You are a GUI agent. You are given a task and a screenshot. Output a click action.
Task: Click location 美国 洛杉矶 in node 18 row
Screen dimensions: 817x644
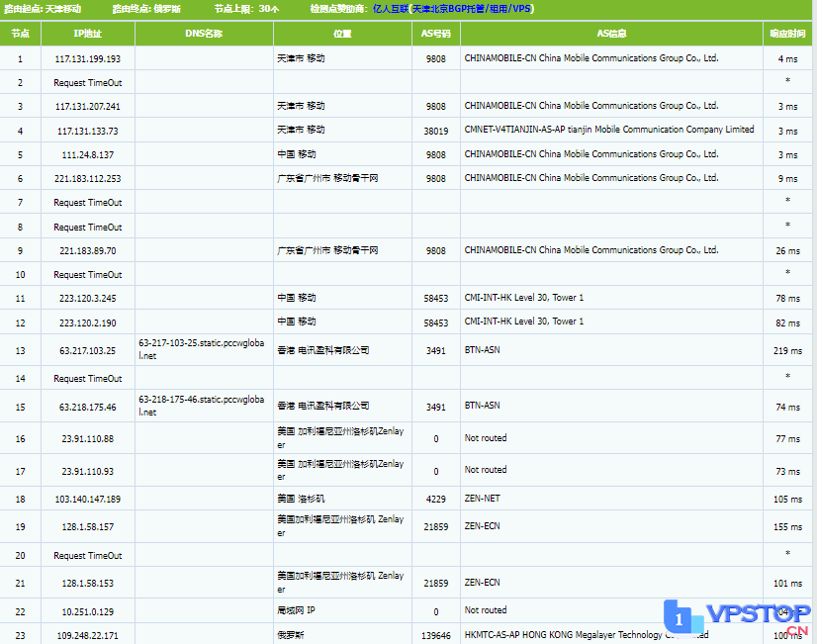301,499
